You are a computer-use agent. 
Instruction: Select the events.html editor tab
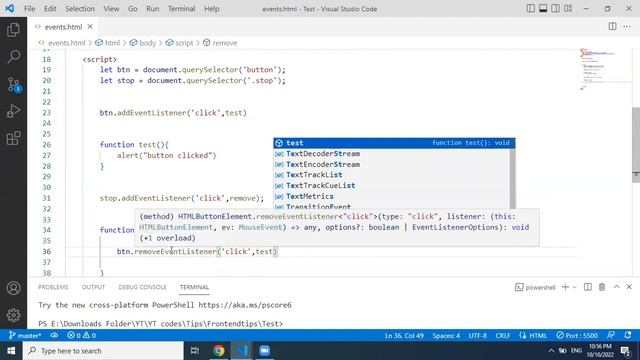coord(63,27)
